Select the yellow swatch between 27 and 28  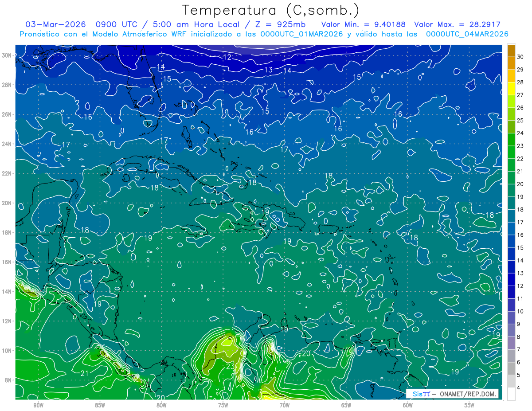[511, 89]
